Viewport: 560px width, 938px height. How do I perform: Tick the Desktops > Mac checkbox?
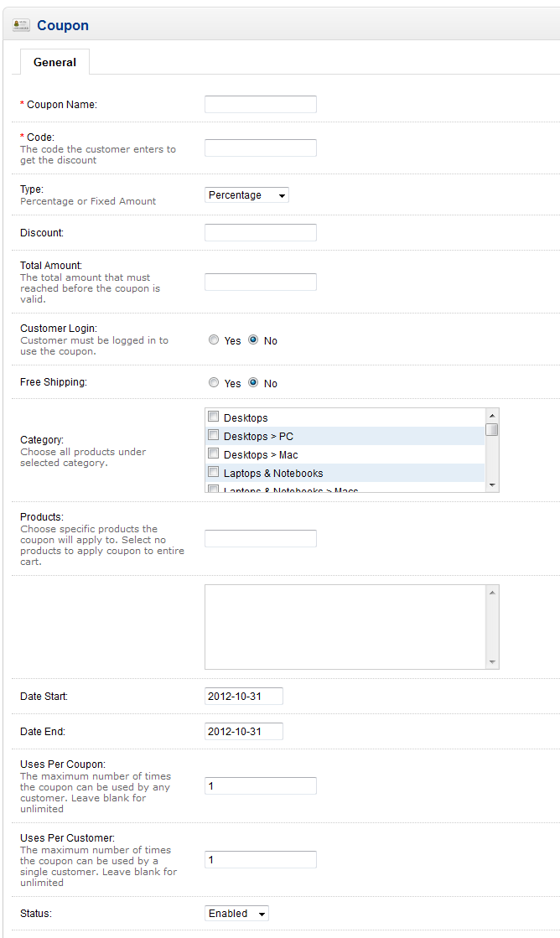pyautogui.click(x=214, y=454)
